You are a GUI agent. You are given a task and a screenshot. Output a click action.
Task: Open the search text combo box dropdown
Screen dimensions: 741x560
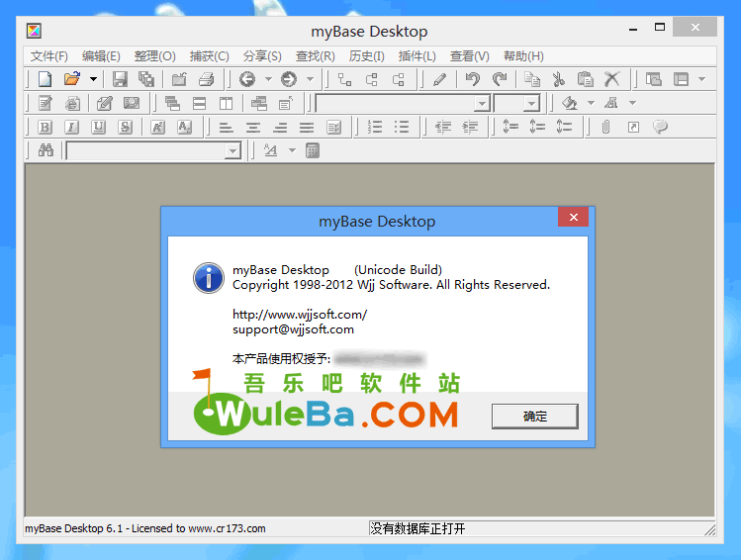[232, 150]
